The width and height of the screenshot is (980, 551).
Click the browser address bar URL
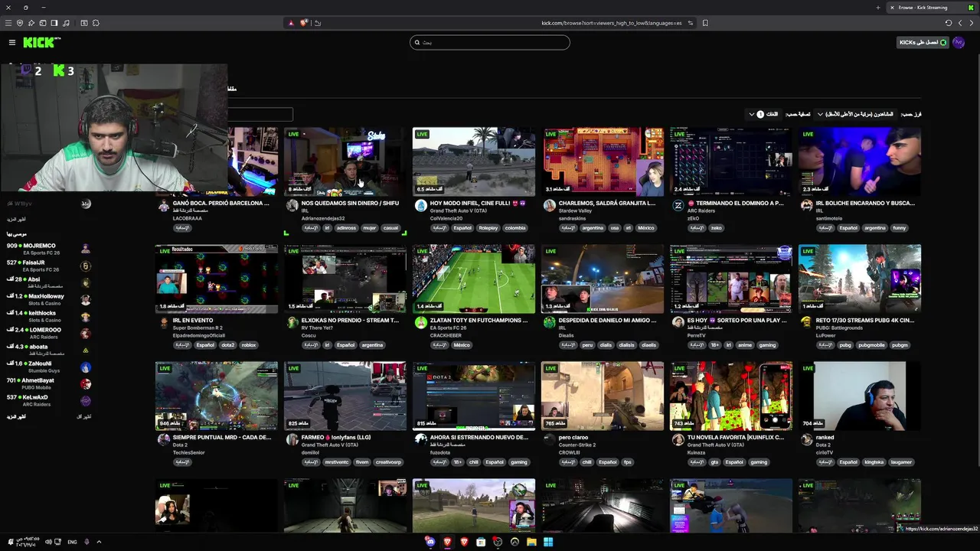[x=612, y=23]
